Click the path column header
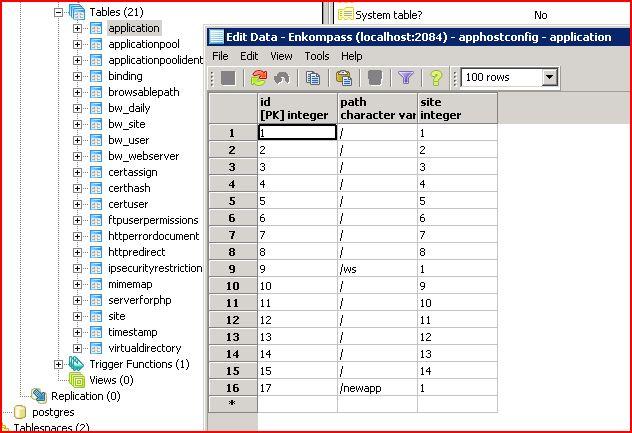632x433 pixels. pos(377,108)
